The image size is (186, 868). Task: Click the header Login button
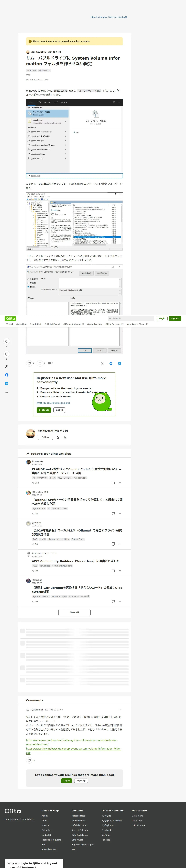[x=162, y=318]
